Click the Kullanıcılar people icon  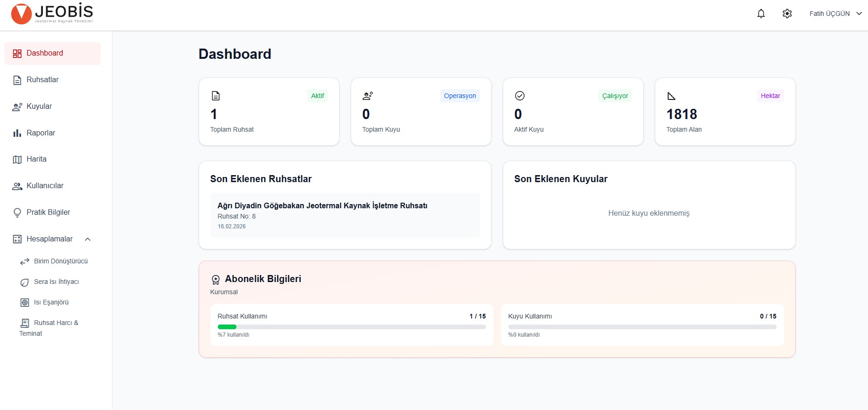tap(17, 186)
